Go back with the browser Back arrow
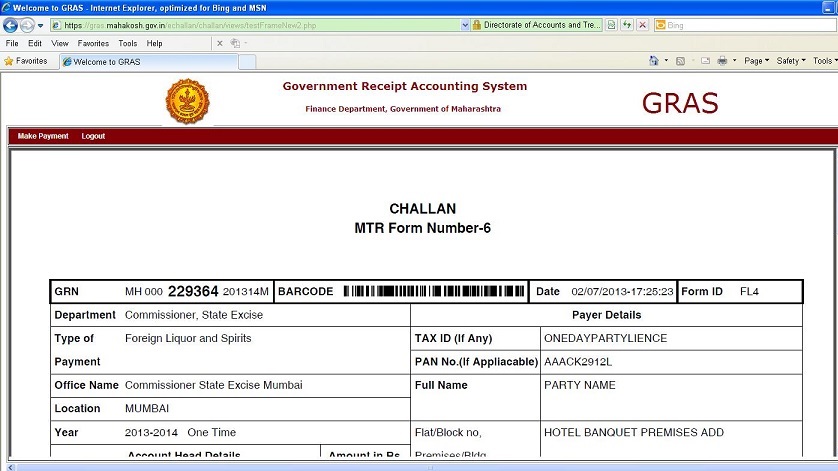 click(x=10, y=25)
